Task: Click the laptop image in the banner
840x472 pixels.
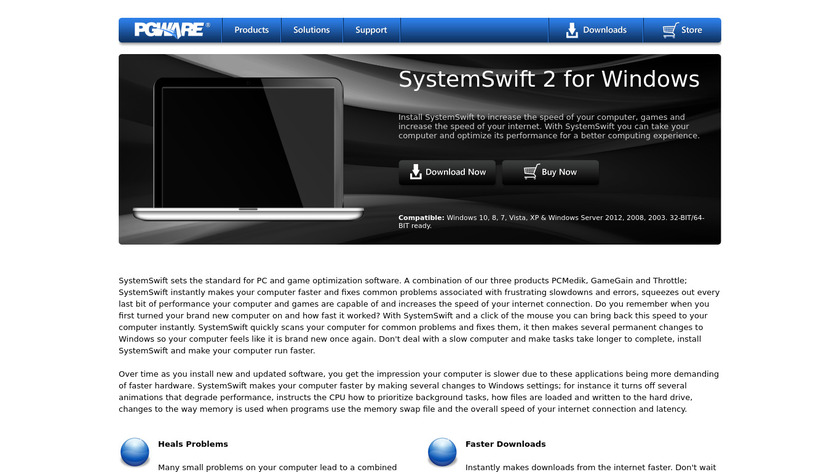Action: 248,149
